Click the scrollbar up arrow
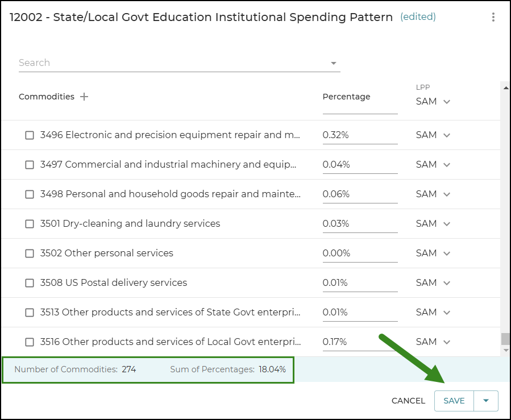Viewport: 511px width, 420px height. (506, 88)
